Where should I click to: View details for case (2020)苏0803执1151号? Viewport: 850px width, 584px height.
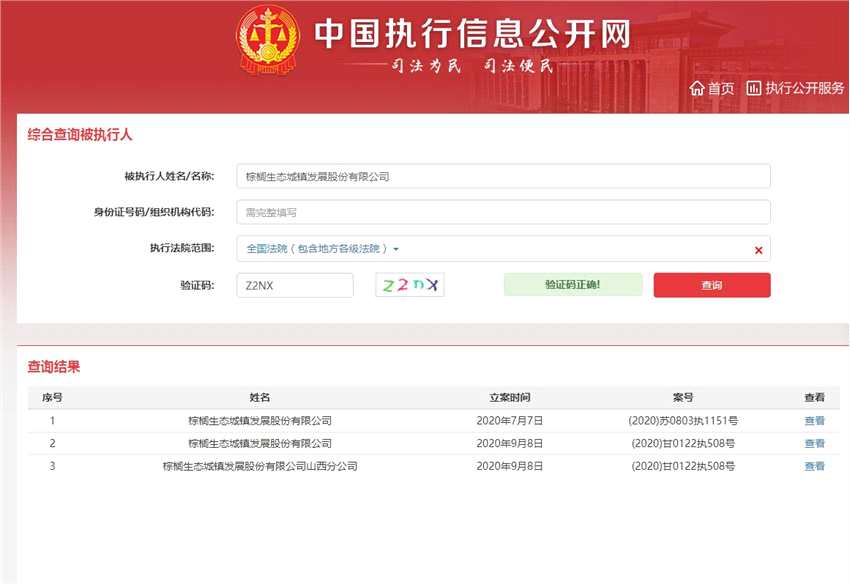click(x=814, y=420)
